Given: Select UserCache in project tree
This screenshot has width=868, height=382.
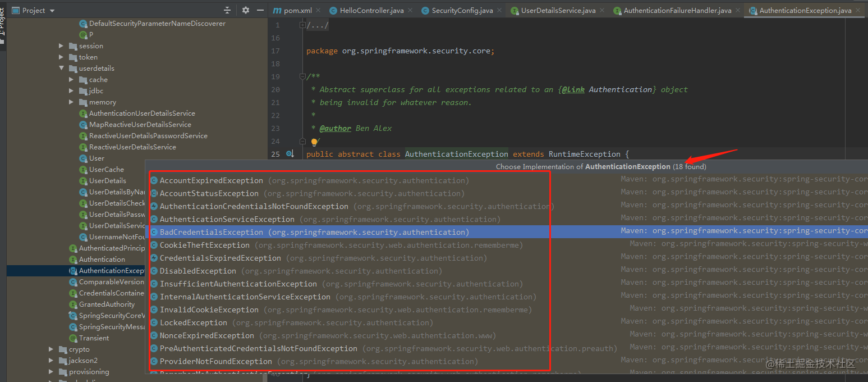Looking at the screenshot, I should pos(107,170).
